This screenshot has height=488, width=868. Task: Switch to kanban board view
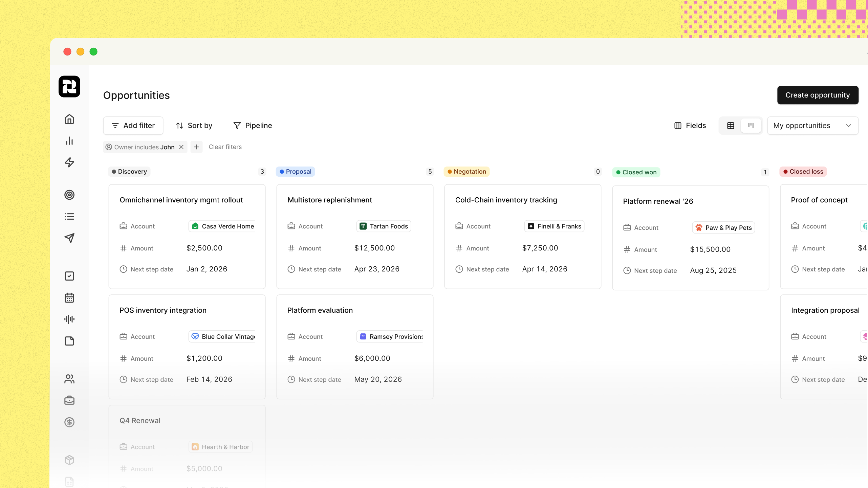[x=751, y=126]
